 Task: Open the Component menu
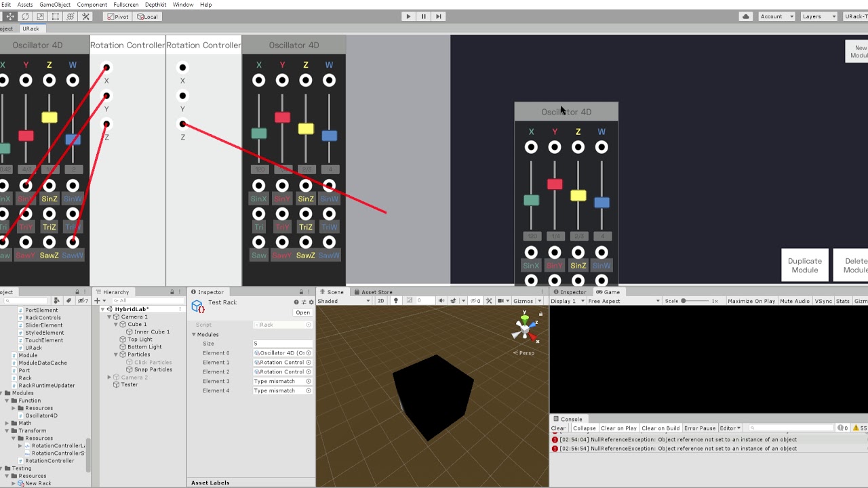(x=93, y=5)
